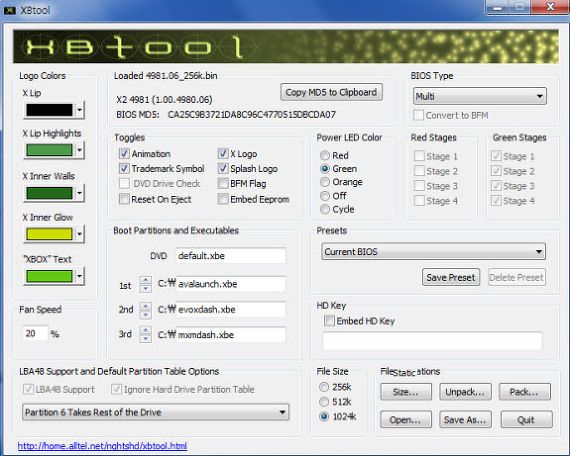Close the XBtool window
Screen dimensions: 570x456
click(x=550, y=7)
